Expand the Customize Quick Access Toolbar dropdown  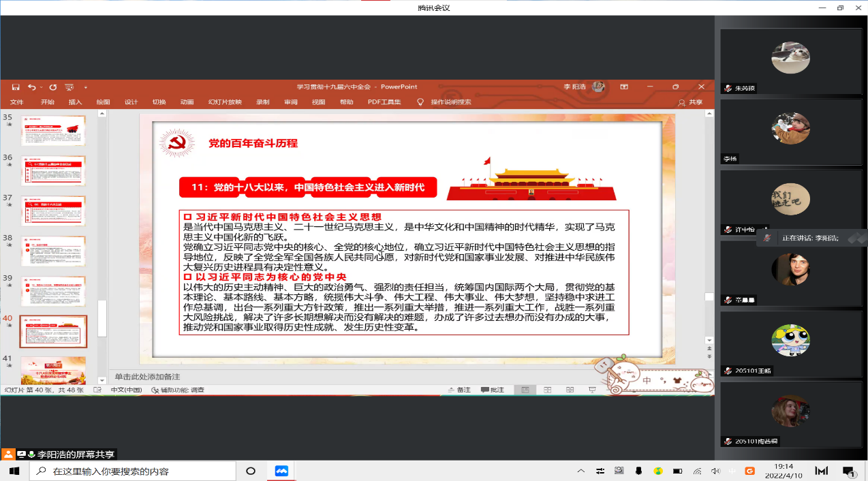[x=85, y=87]
